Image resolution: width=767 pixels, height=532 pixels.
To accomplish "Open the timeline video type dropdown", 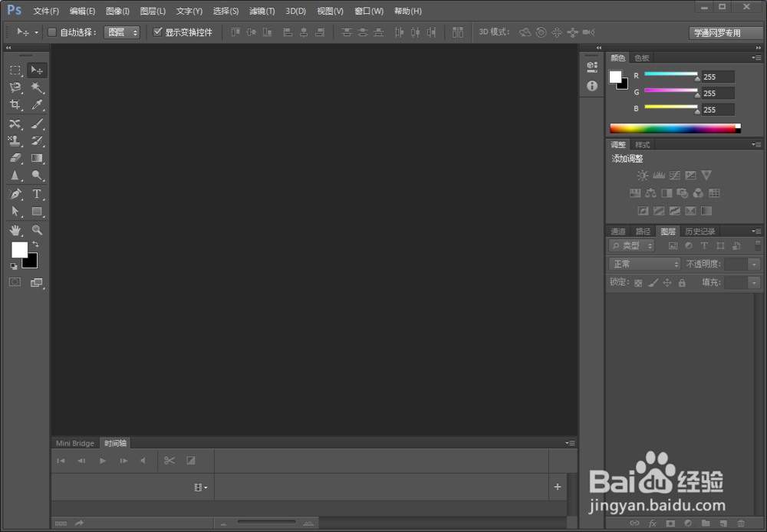I will [x=200, y=488].
